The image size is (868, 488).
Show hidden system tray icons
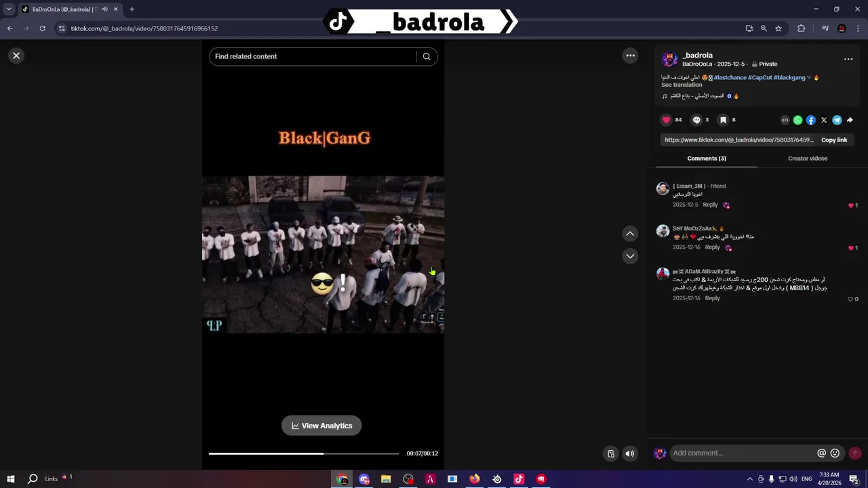[749, 479]
